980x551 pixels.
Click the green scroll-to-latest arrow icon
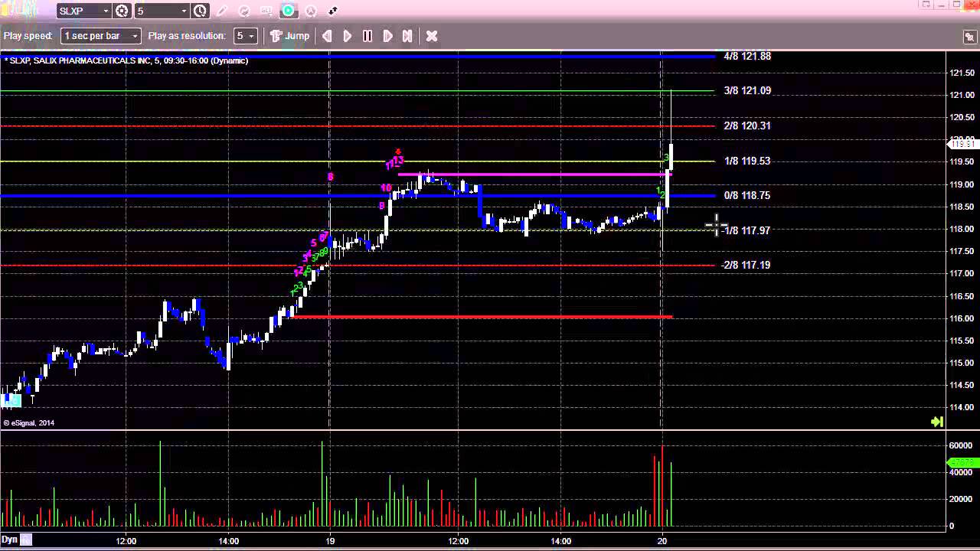point(936,422)
